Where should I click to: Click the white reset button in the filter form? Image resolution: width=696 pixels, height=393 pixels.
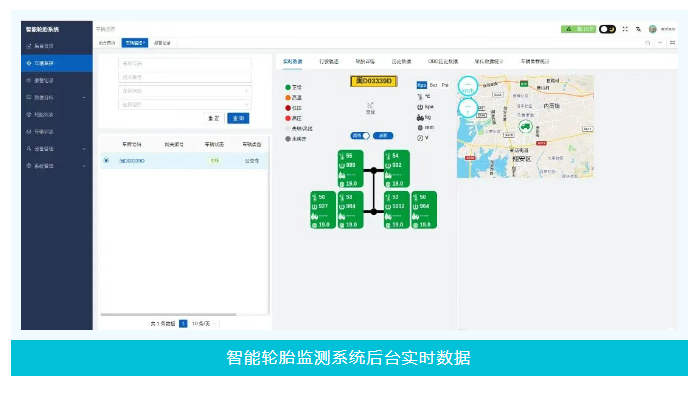(x=214, y=119)
